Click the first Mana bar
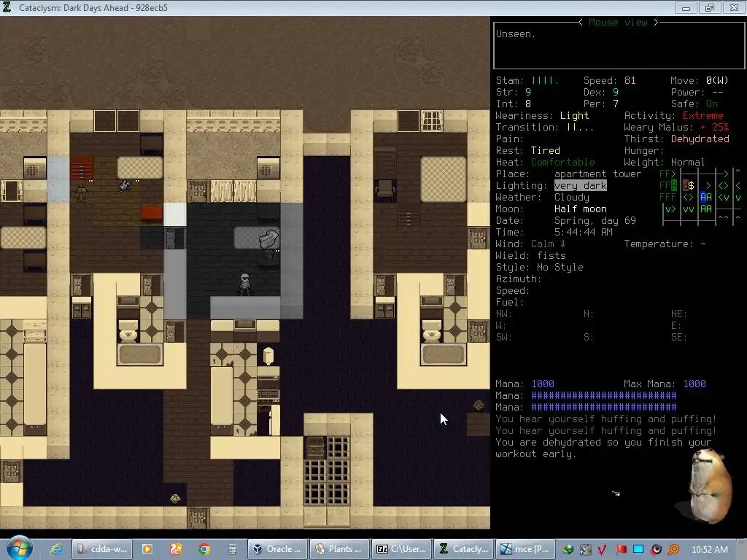 [603, 396]
